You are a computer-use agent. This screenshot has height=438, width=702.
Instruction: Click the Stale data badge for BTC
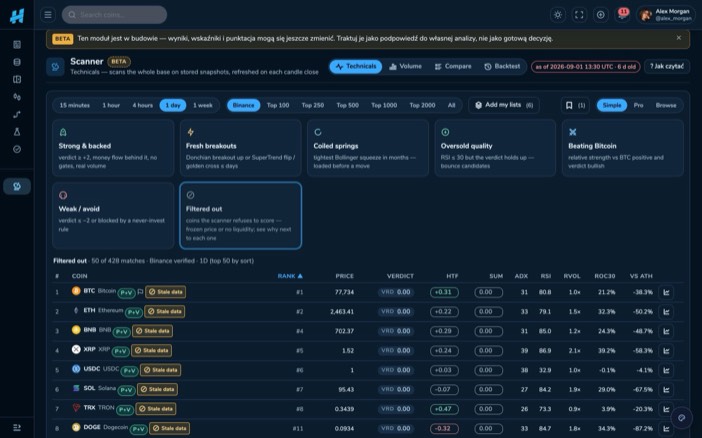point(166,292)
